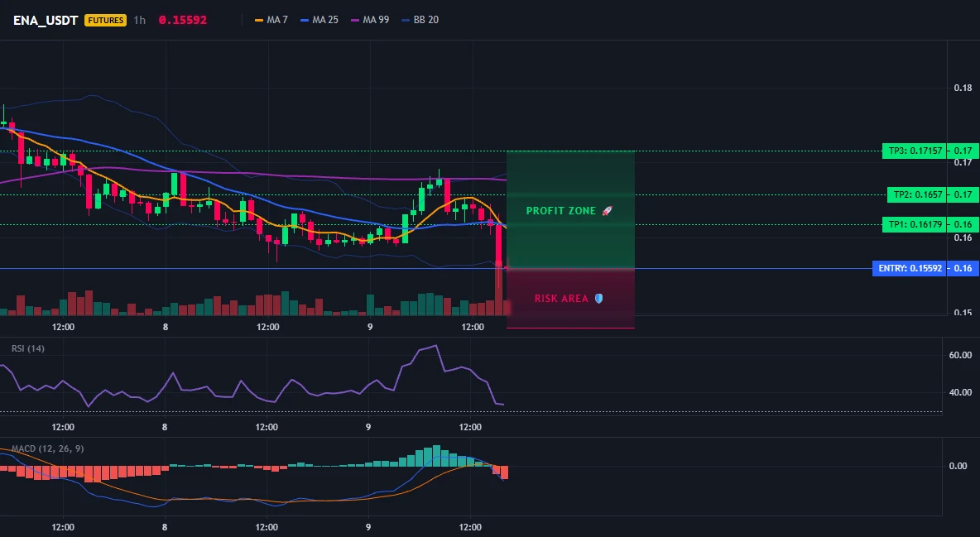Click the TP2: 0.1657 label
Image resolution: width=980 pixels, height=537 pixels.
pyautogui.click(x=917, y=194)
